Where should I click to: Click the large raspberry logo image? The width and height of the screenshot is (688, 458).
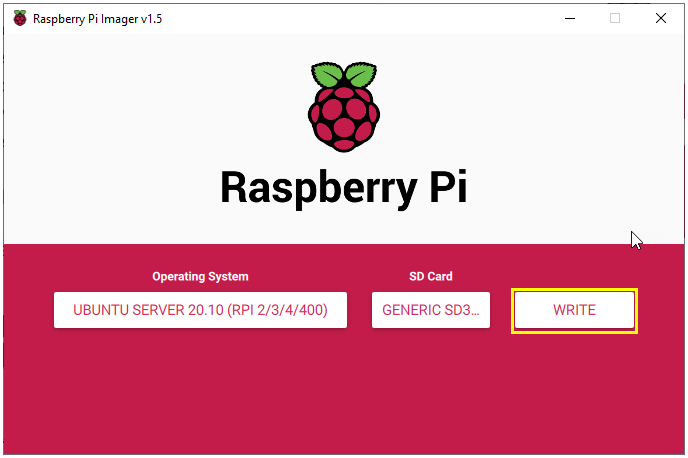344,107
